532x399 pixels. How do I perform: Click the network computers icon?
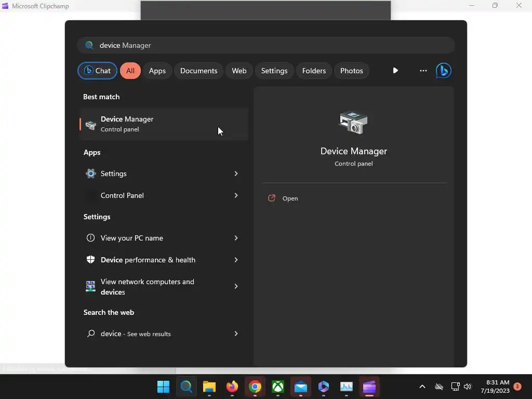tap(90, 286)
